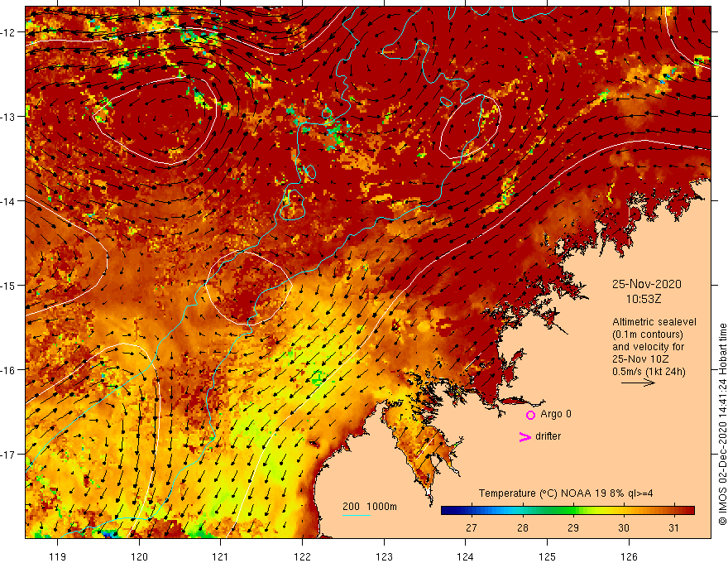
Task: Click colorbar tick label 29
Action: 573,527
